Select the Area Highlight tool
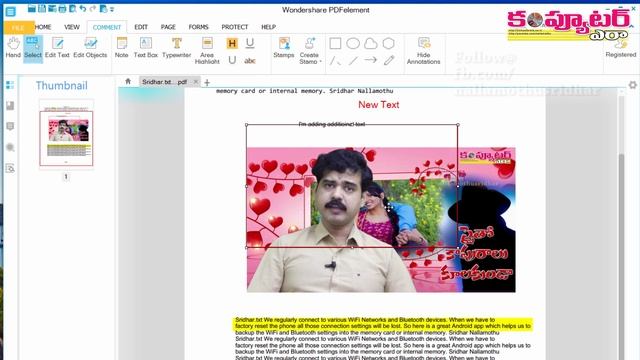The width and height of the screenshot is (640, 360). pyautogui.click(x=207, y=51)
